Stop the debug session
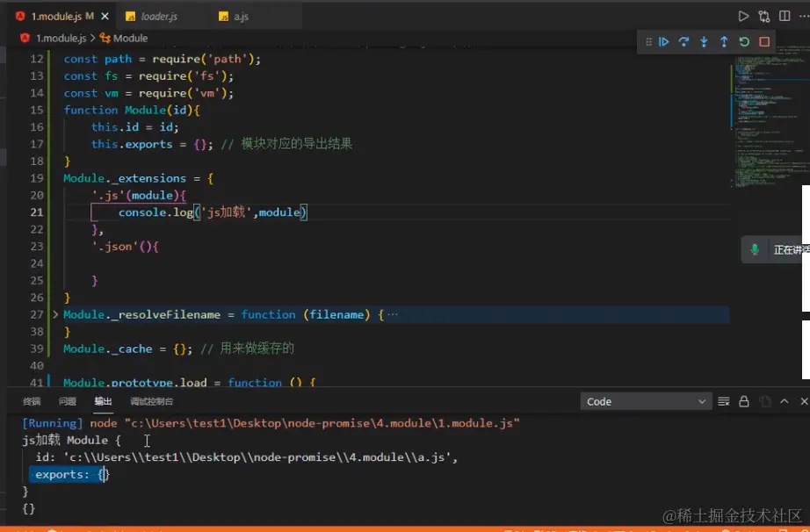810x532 pixels. click(764, 42)
